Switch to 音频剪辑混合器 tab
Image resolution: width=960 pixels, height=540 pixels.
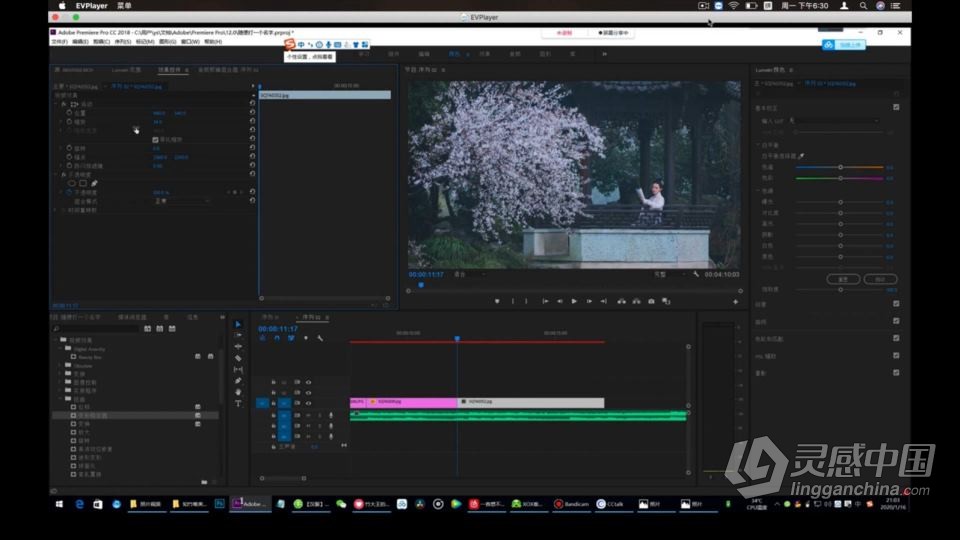click(228, 70)
